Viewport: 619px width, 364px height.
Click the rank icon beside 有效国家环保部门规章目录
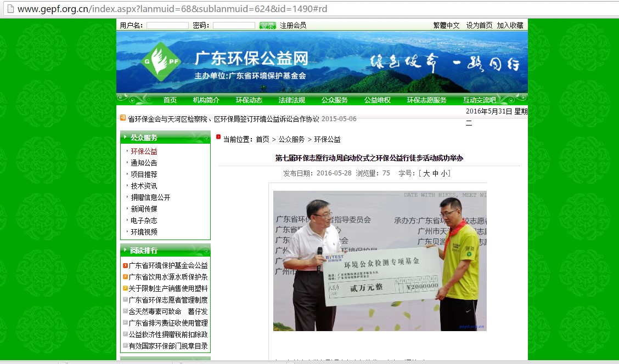pos(125,345)
